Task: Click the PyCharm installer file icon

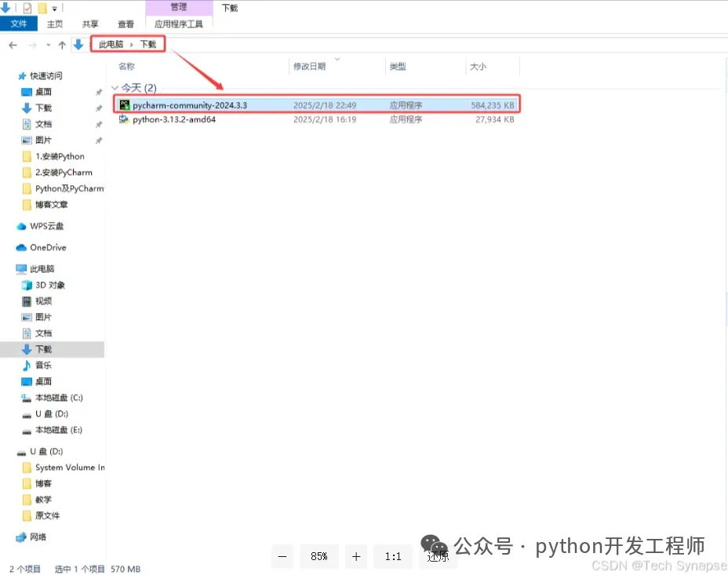Action: click(x=125, y=105)
